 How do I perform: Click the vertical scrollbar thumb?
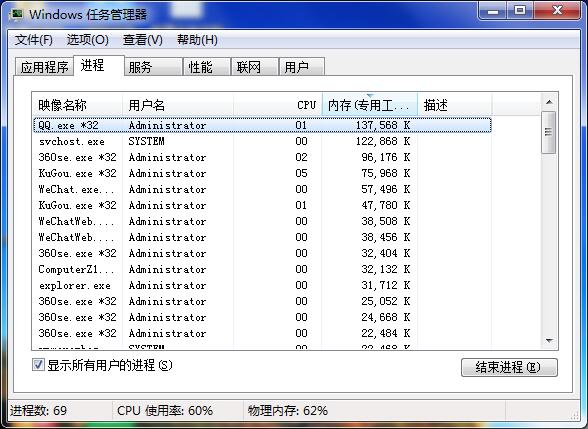549,132
